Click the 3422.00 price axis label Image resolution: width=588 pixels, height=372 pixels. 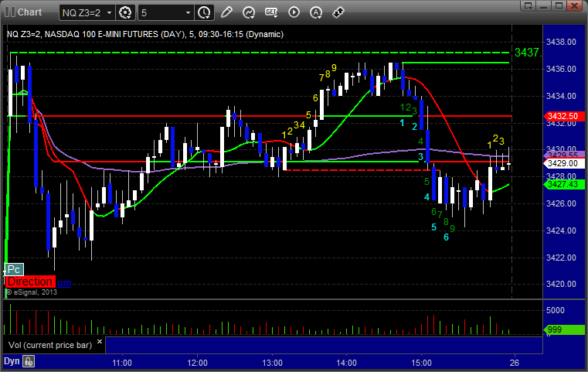pos(561,258)
